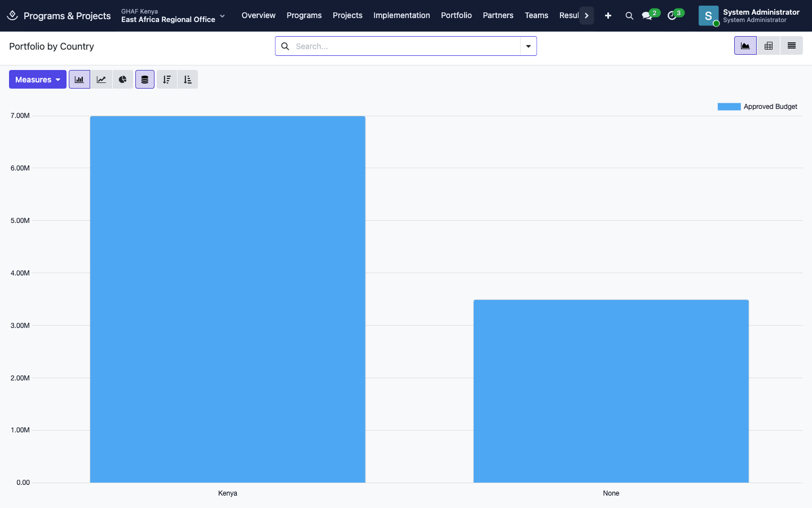
Task: Switch to pie chart mode
Action: coord(123,80)
